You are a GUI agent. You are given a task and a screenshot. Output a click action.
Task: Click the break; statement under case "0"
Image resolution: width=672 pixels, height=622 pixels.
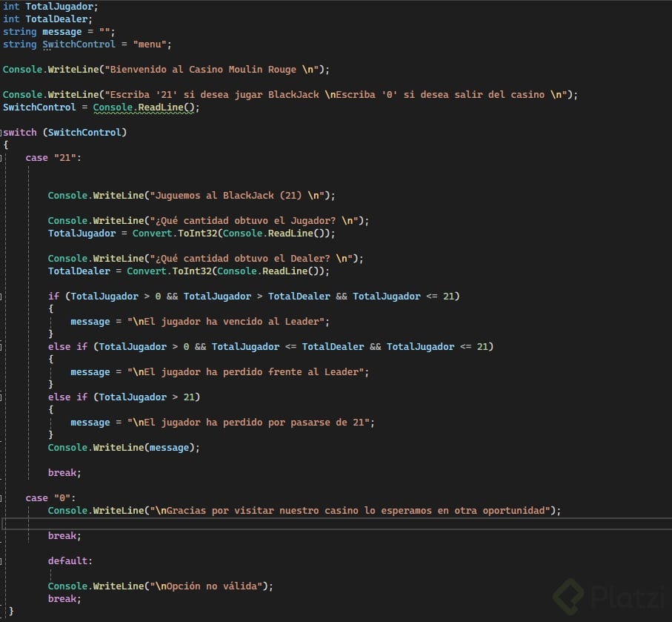(64, 536)
